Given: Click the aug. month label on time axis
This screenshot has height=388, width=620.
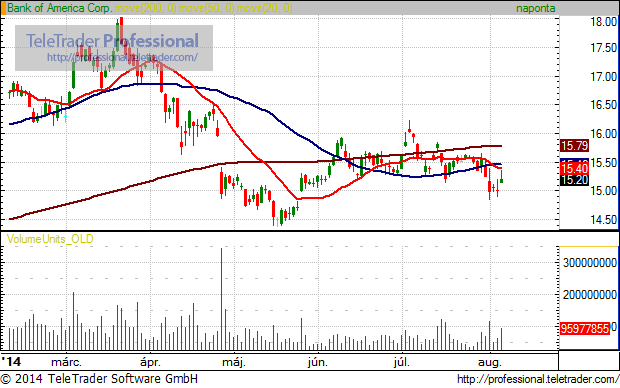Looking at the screenshot, I should point(490,362).
